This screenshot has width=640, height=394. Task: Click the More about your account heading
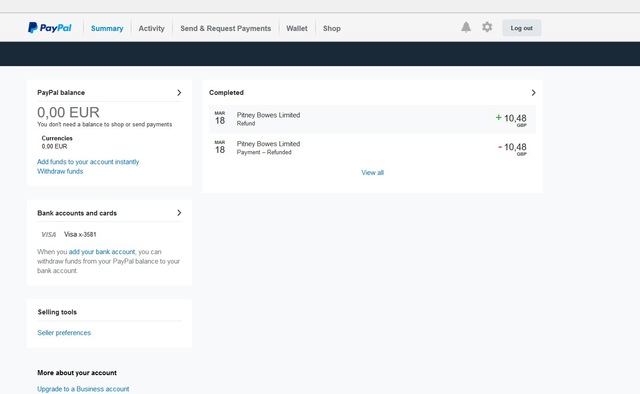point(77,373)
